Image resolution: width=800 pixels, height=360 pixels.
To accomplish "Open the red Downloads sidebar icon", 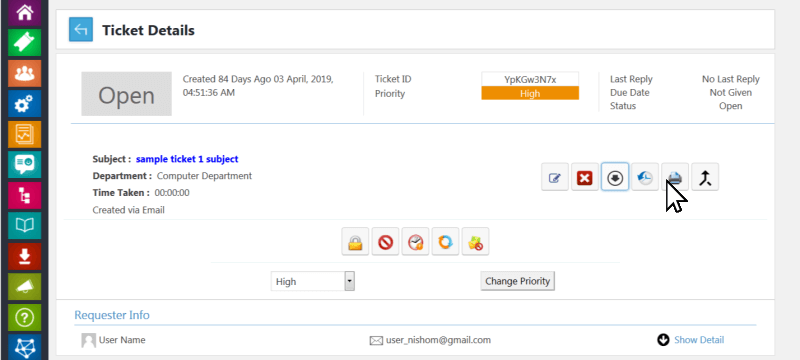I will point(24,256).
